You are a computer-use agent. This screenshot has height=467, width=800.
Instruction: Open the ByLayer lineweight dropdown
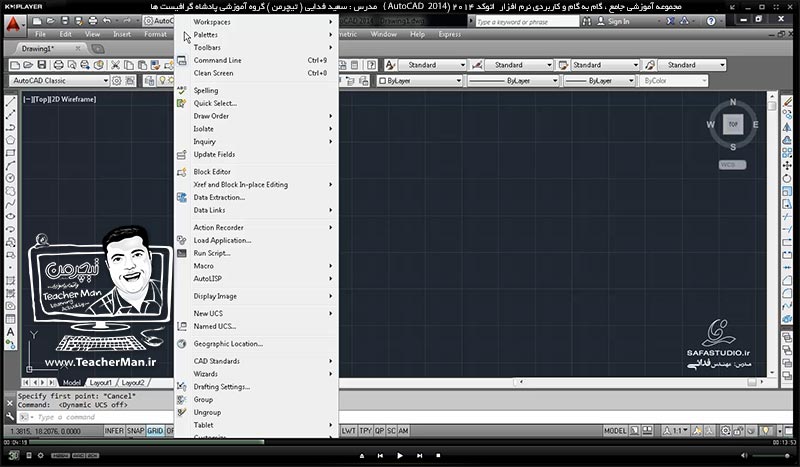tap(599, 81)
